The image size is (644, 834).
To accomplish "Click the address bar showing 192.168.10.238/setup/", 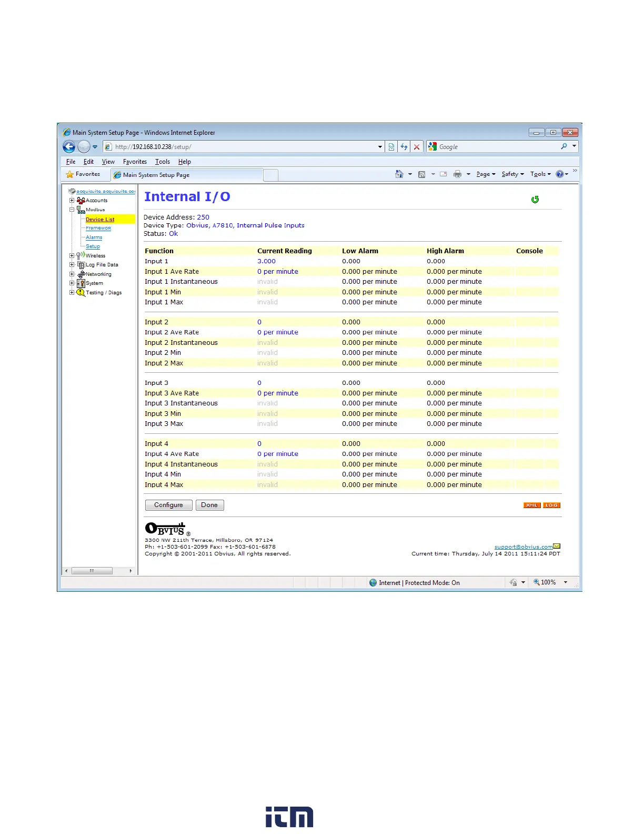I will click(241, 147).
